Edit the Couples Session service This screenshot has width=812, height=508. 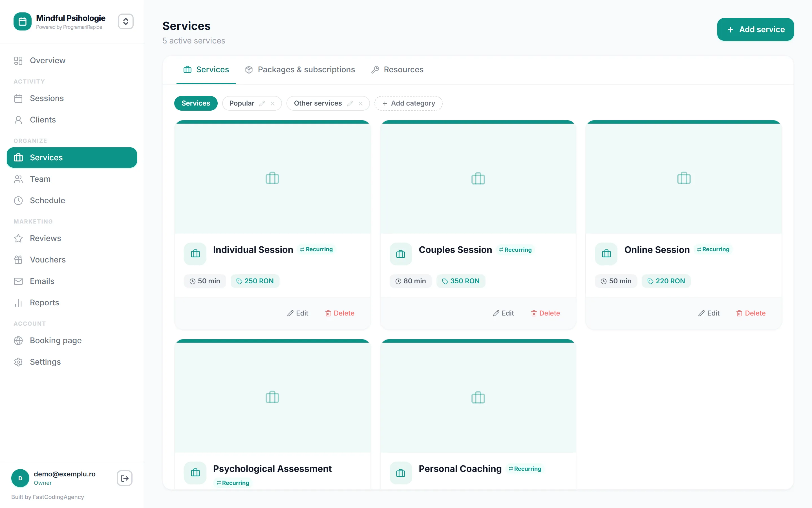(x=503, y=313)
